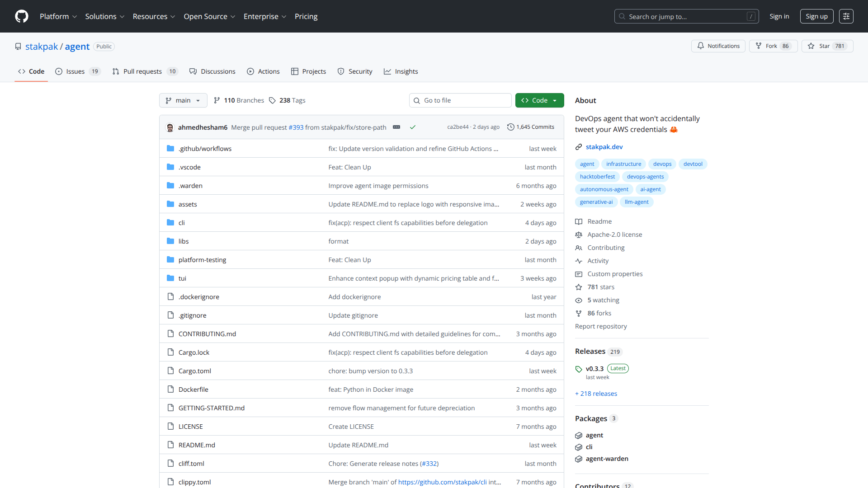Open commit history via the clock icon
The height and width of the screenshot is (488, 868).
[511, 127]
